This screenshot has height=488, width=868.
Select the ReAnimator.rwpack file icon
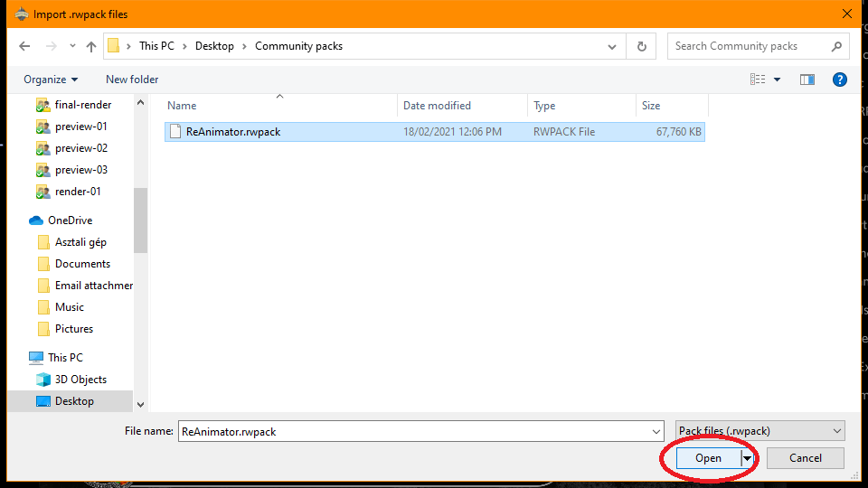(175, 132)
